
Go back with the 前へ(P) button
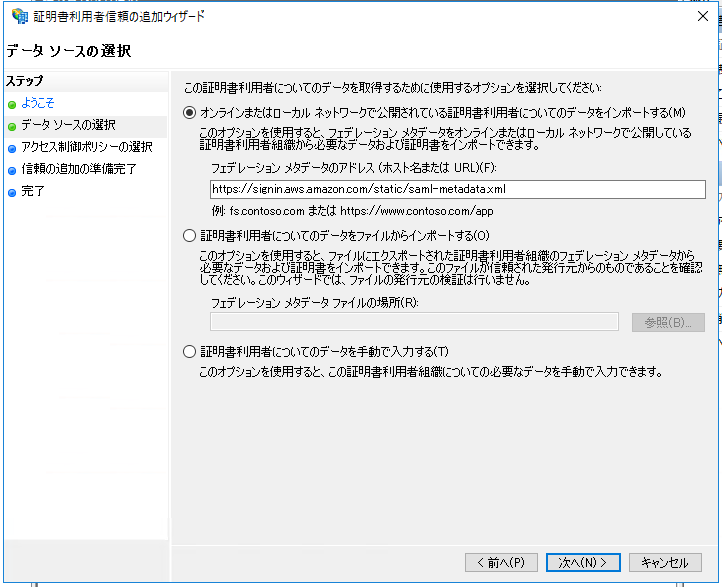point(501,563)
